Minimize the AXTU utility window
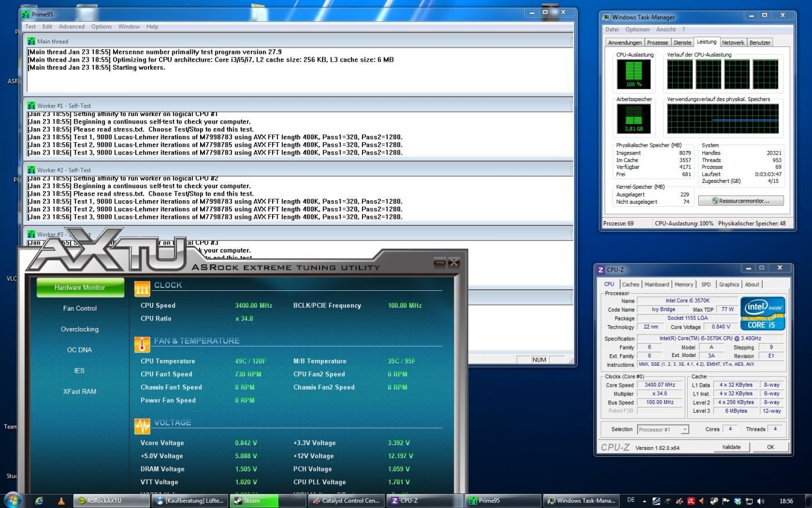The width and height of the screenshot is (812, 508). pyautogui.click(x=440, y=262)
